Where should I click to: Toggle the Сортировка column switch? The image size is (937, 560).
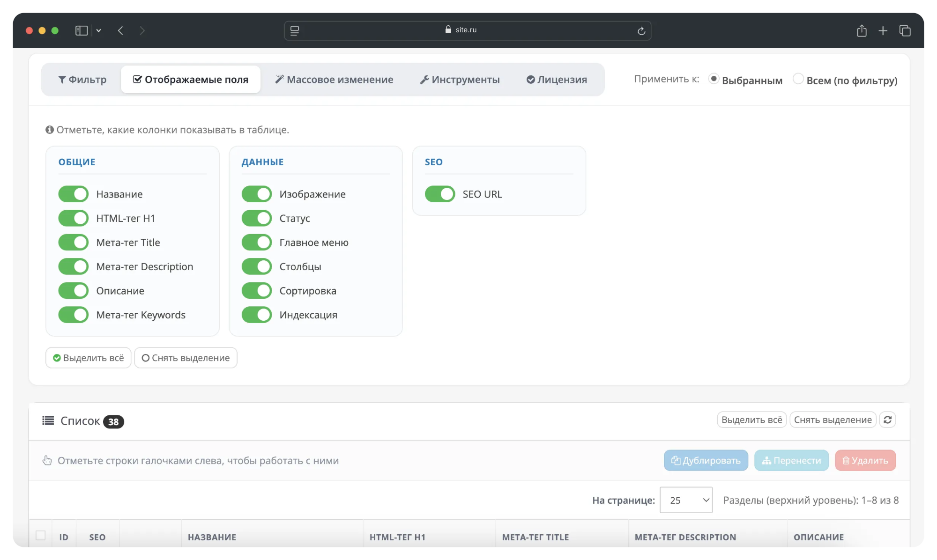257,291
